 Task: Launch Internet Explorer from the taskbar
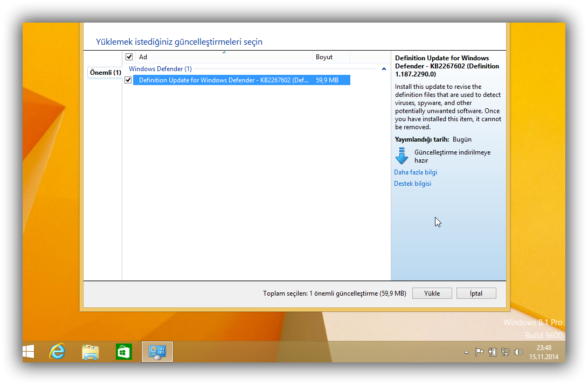pos(57,352)
